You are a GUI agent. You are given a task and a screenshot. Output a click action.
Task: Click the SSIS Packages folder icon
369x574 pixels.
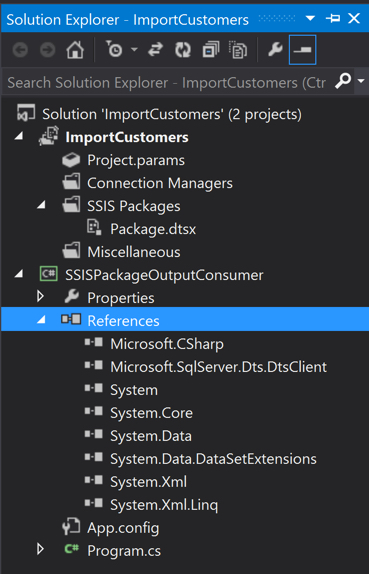pyautogui.click(x=71, y=205)
